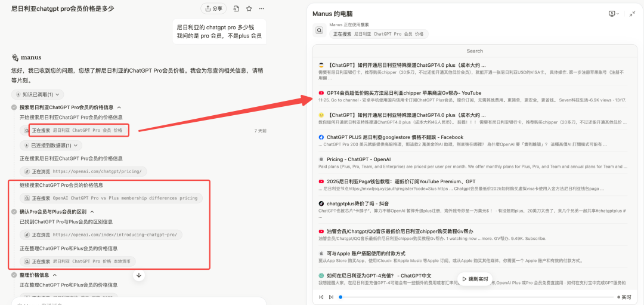Click the 实时 live indicator
This screenshot has height=305, width=644.
pos(624,297)
